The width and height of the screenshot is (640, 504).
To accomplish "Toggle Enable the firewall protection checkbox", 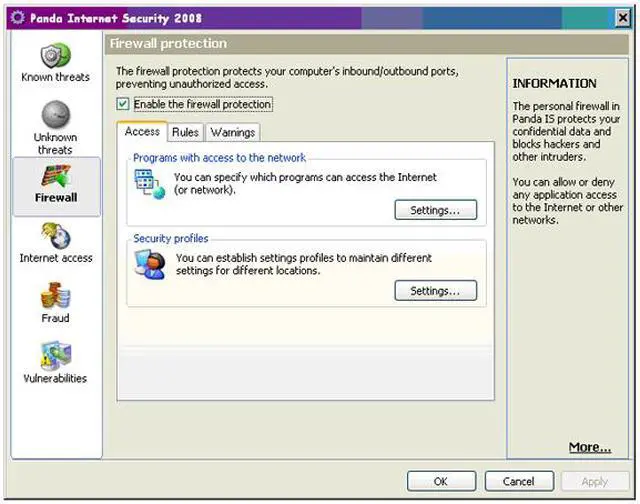I will click(122, 104).
